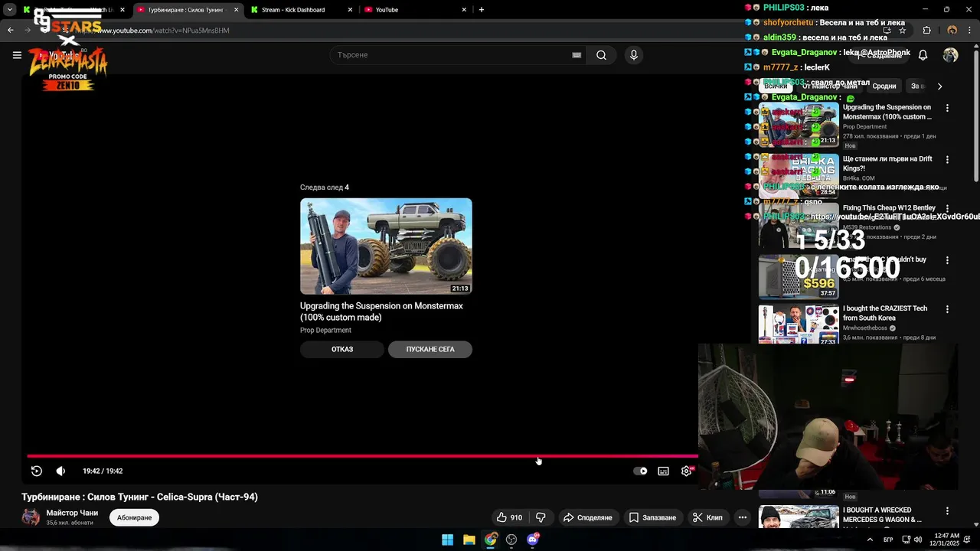980x551 pixels.
Task: Mute the video with the speaker icon
Action: (60, 471)
